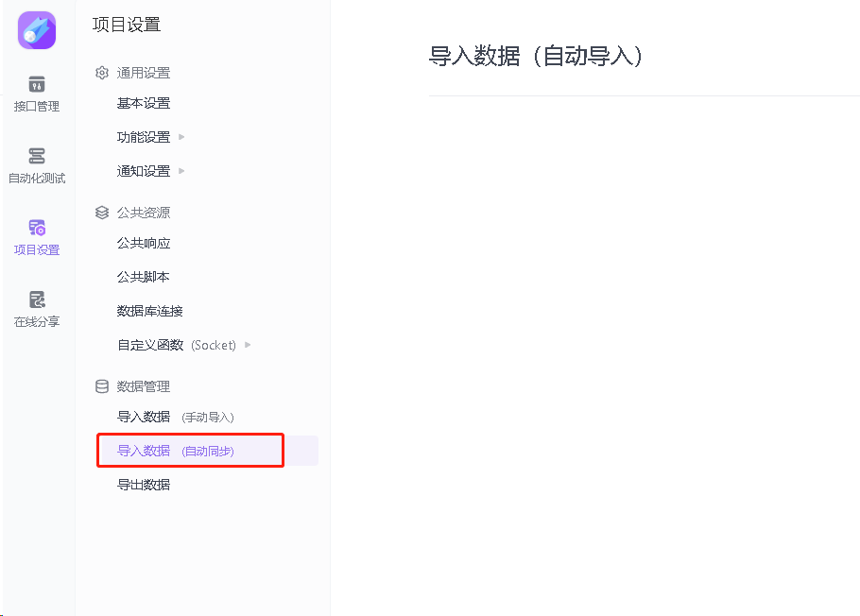Click the layers icon beside 公共资源
The height and width of the screenshot is (616, 860).
[102, 213]
